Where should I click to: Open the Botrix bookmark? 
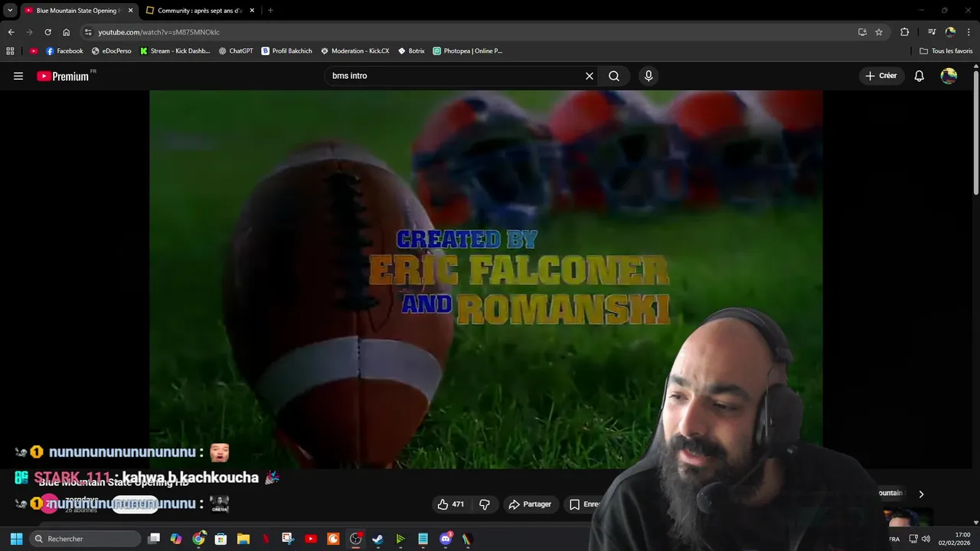(411, 51)
